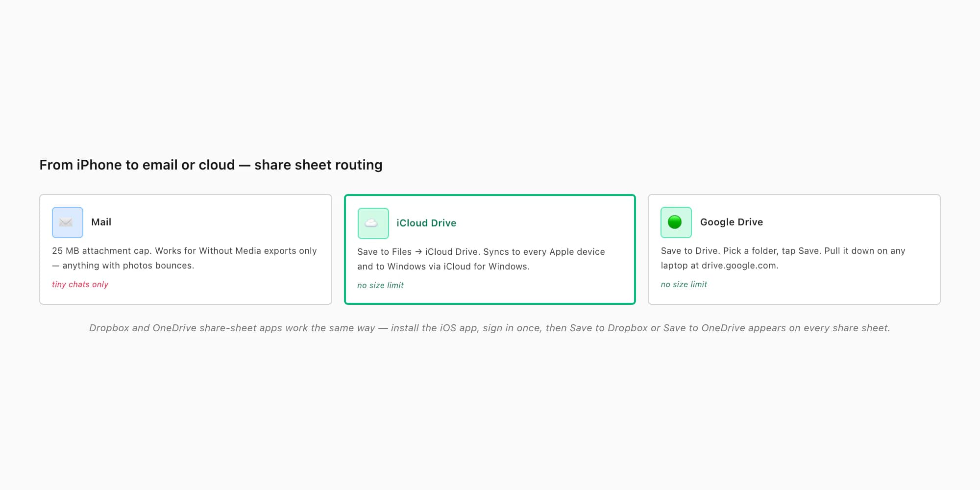
Task: Click the Mail envelope icon
Action: (x=68, y=222)
